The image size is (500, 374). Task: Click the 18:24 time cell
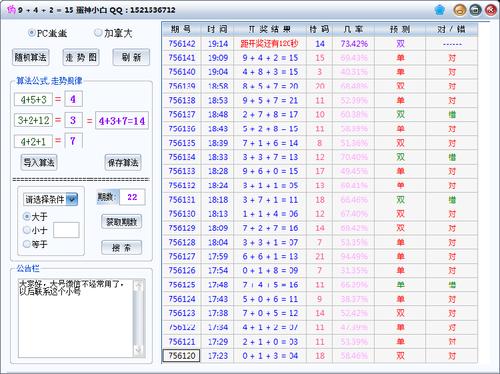coord(218,185)
